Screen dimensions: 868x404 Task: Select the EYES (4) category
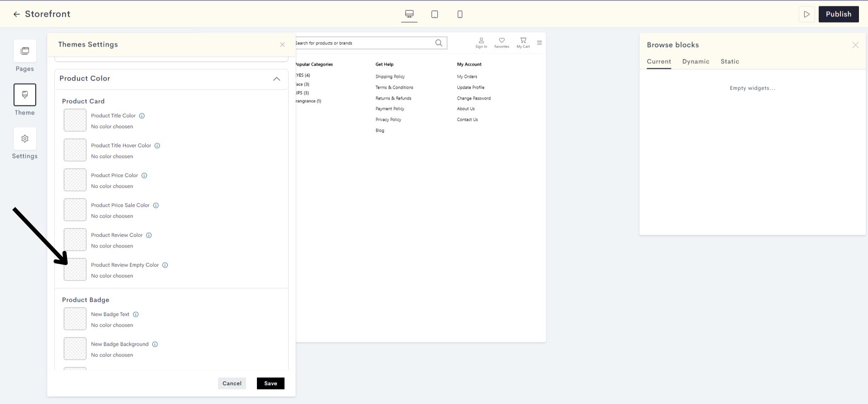303,75
